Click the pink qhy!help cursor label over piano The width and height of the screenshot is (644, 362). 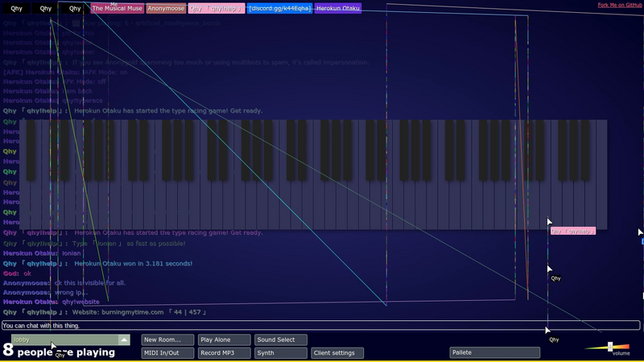point(573,231)
